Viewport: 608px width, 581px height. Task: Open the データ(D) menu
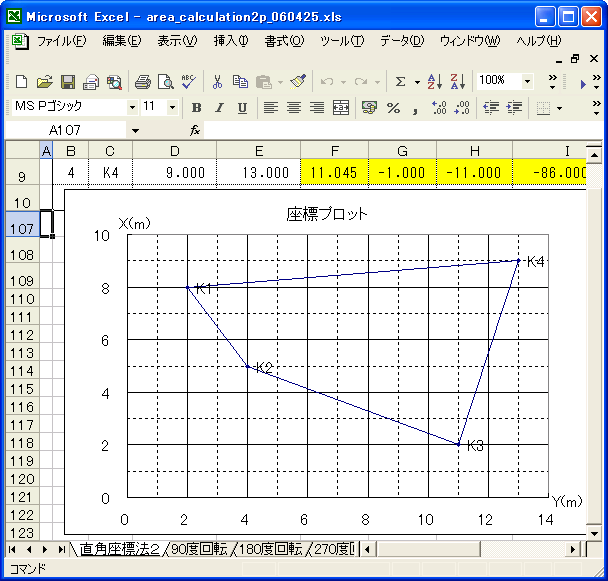[402, 41]
